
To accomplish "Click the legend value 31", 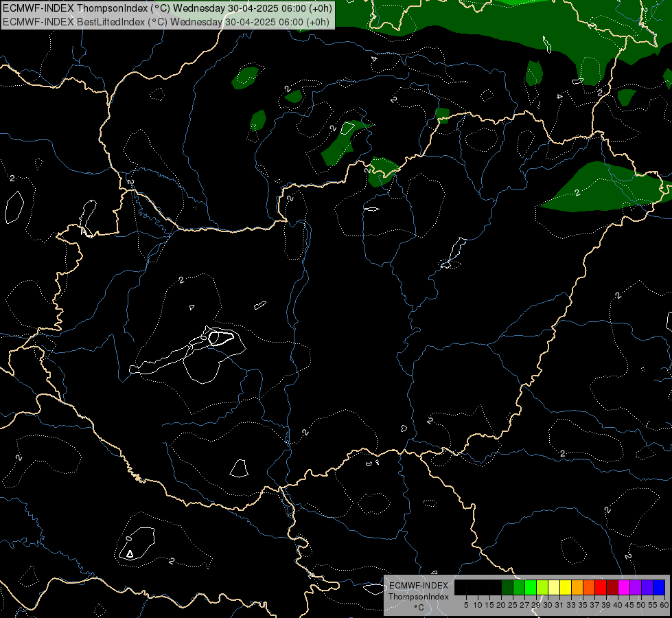I will 559,605.
